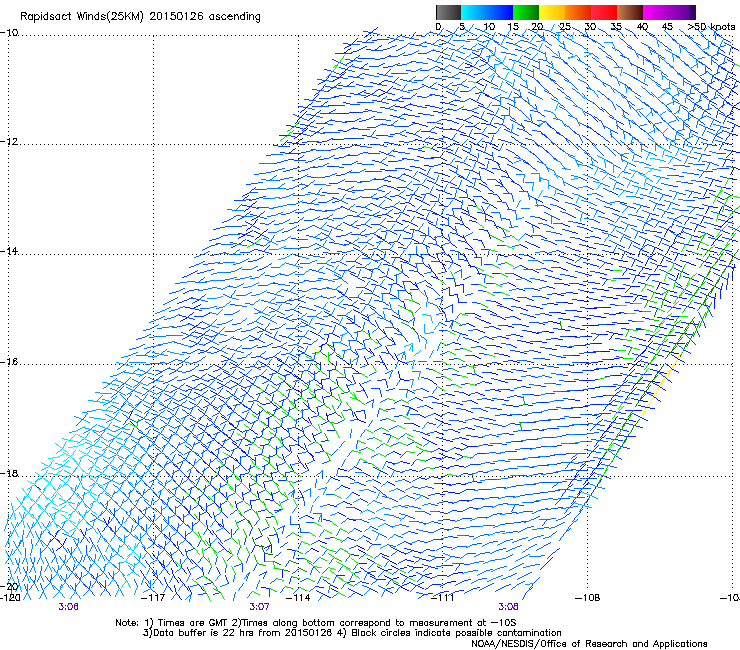Click the longitude label '-120' at bottom
Image resolution: width=740 pixels, height=650 pixels.
point(10,598)
